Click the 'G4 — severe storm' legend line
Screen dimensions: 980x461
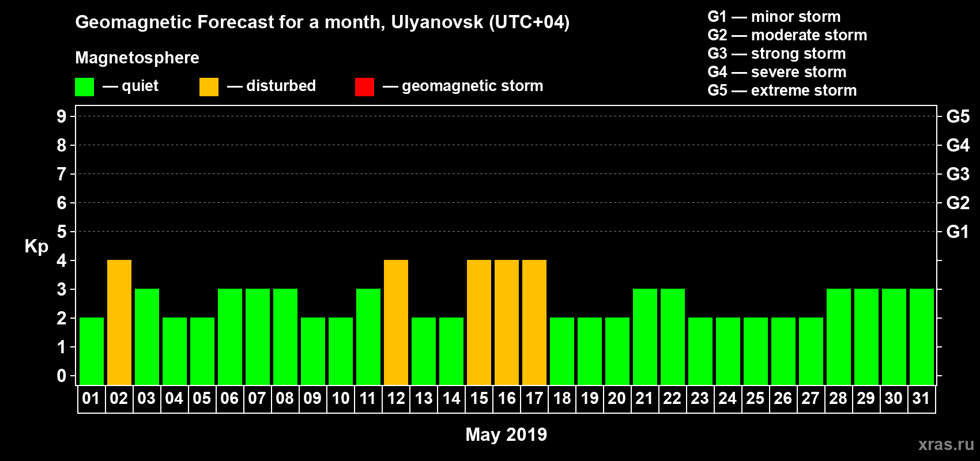pos(777,72)
